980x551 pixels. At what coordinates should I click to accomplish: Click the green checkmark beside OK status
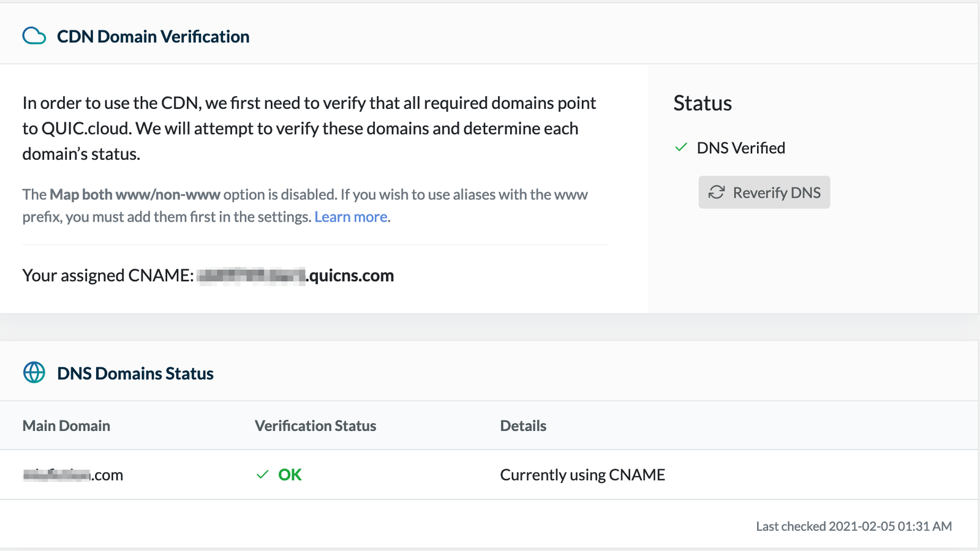pos(262,474)
